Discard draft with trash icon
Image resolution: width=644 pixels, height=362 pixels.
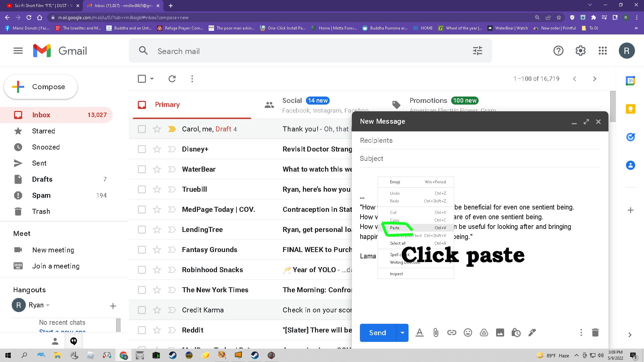(x=595, y=333)
